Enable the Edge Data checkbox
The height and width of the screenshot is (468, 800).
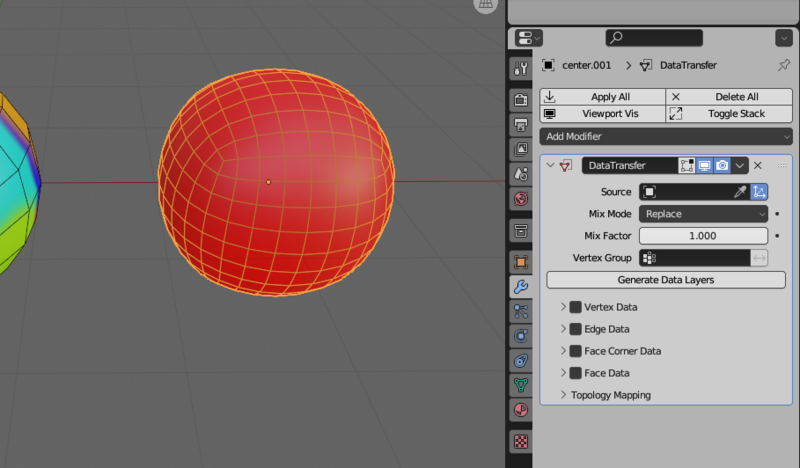pyautogui.click(x=576, y=329)
